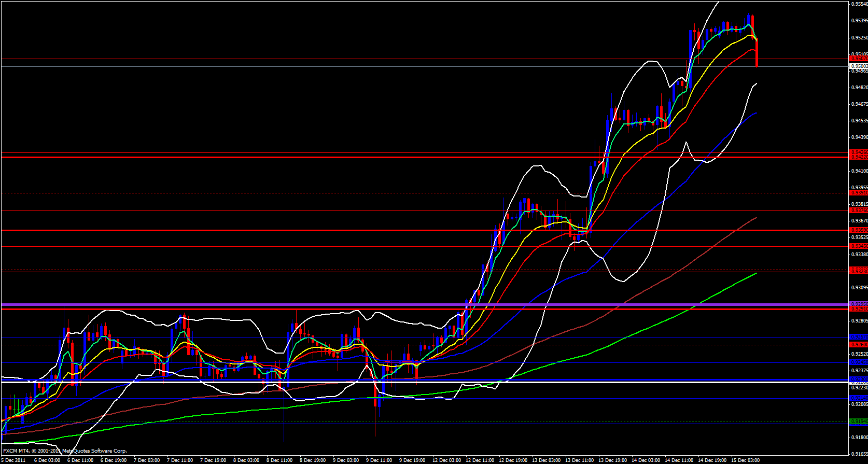Click the 5 Dec 2011 date label

coord(14,460)
